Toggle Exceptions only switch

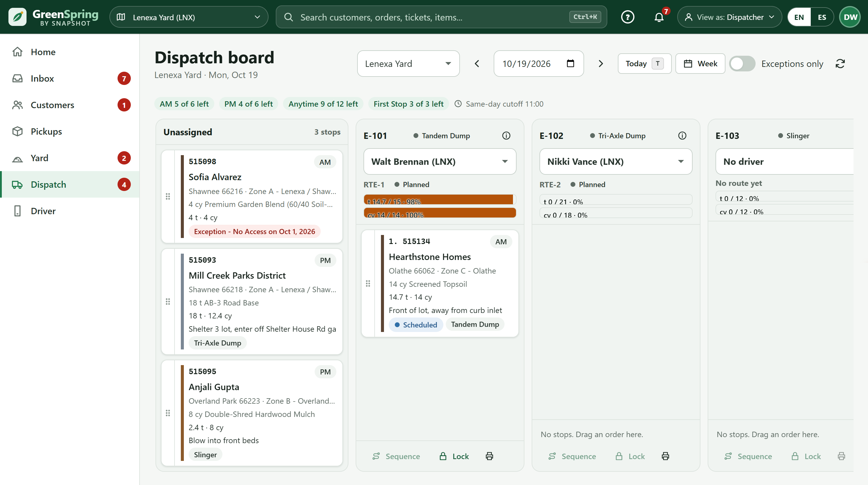(742, 64)
